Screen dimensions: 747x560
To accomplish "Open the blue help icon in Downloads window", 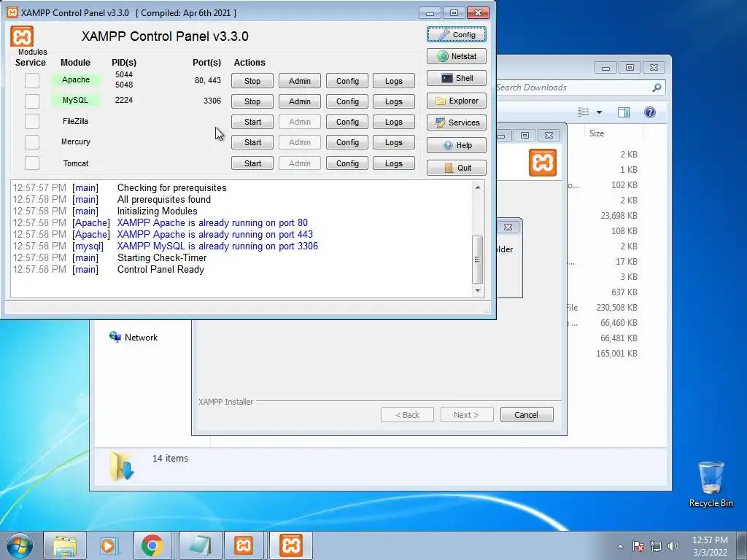I will click(x=650, y=112).
